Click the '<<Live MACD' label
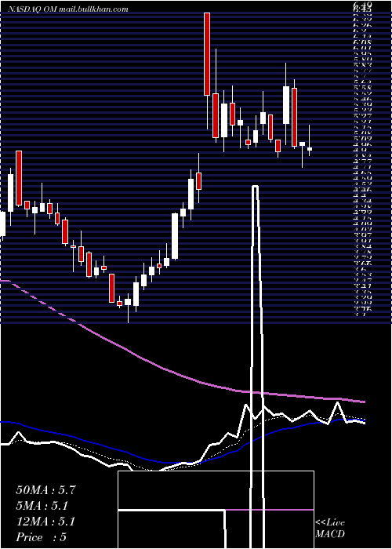392x549 pixels. 330,529
